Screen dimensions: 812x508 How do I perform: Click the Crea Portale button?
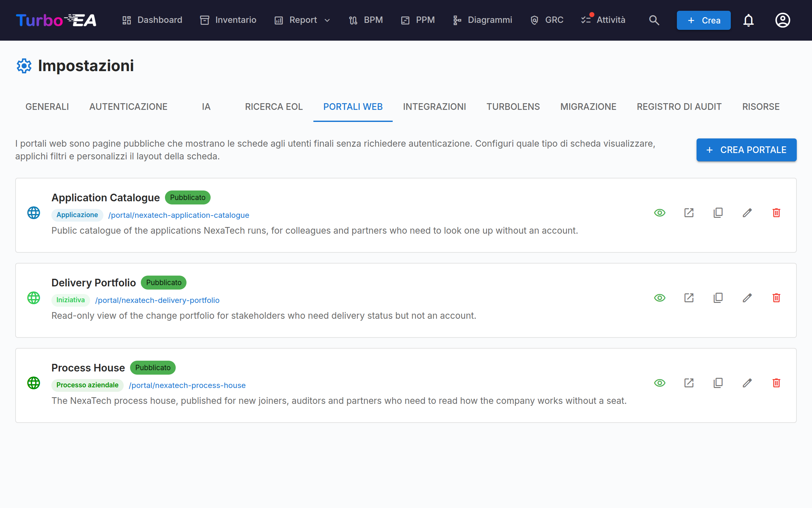(x=746, y=150)
